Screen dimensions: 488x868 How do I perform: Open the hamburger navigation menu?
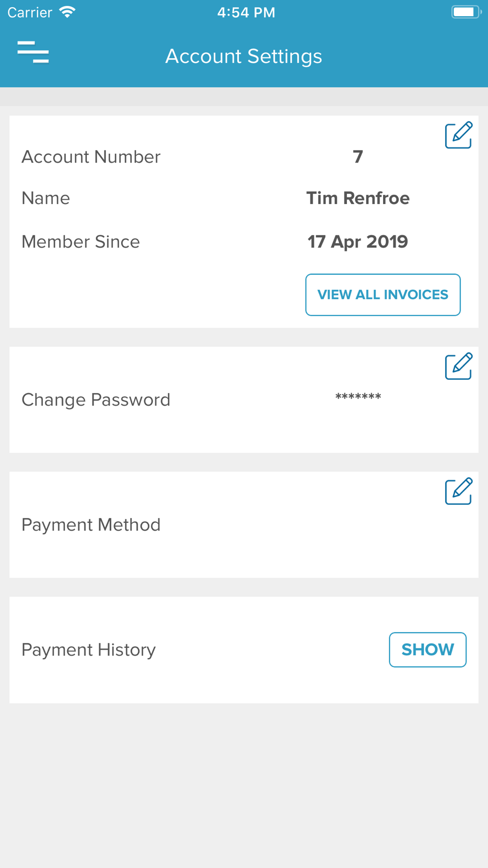click(x=33, y=52)
